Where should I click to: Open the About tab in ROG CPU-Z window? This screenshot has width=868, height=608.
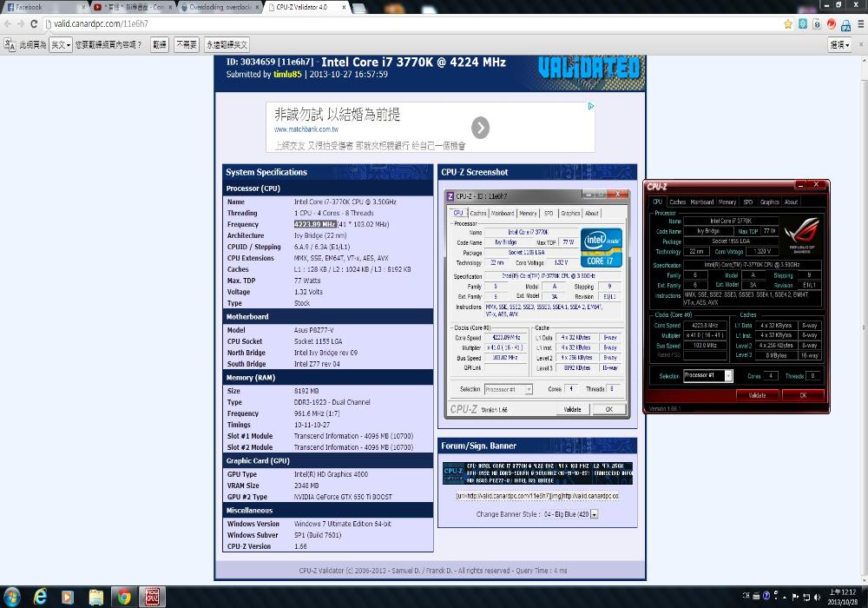click(x=791, y=202)
